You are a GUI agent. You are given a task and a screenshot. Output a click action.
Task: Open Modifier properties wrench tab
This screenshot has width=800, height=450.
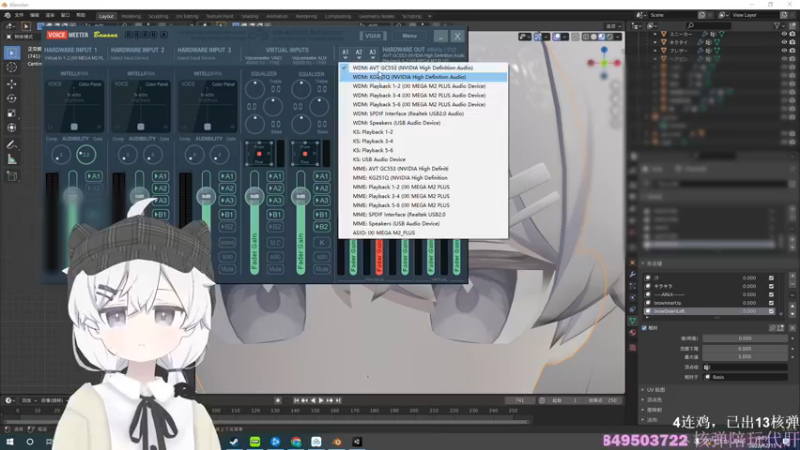point(633,274)
